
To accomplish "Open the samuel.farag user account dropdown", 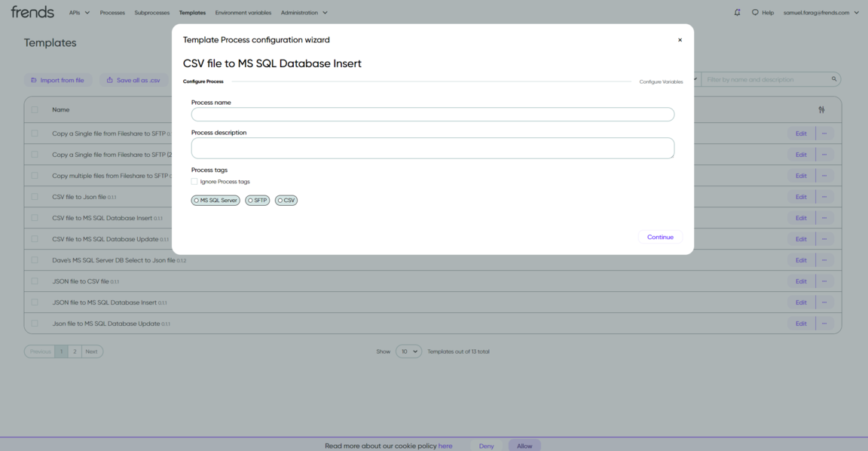I will [821, 12].
